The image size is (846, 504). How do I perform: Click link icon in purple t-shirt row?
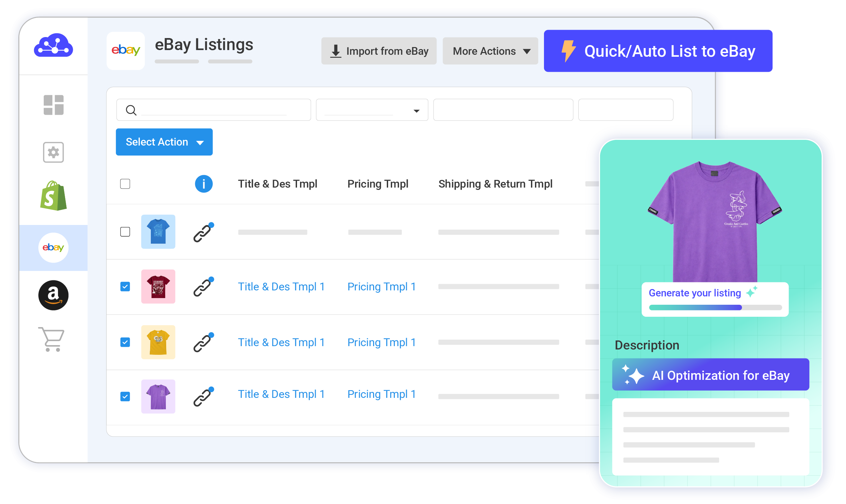coord(204,397)
